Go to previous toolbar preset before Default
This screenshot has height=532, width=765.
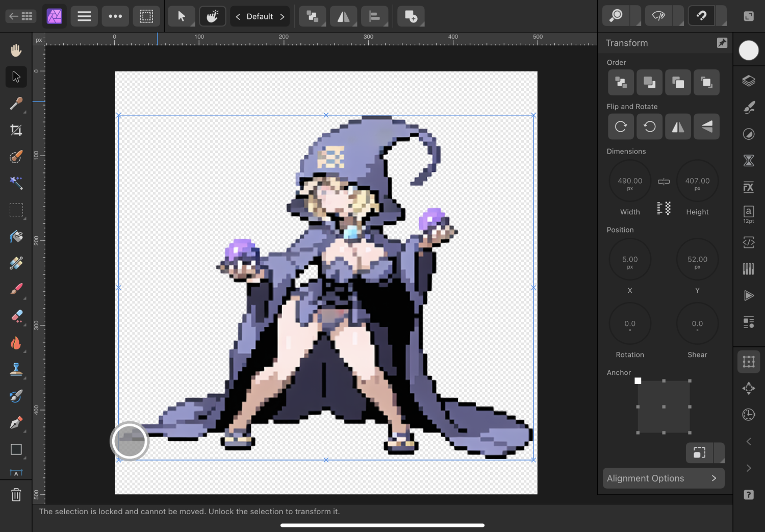point(238,17)
